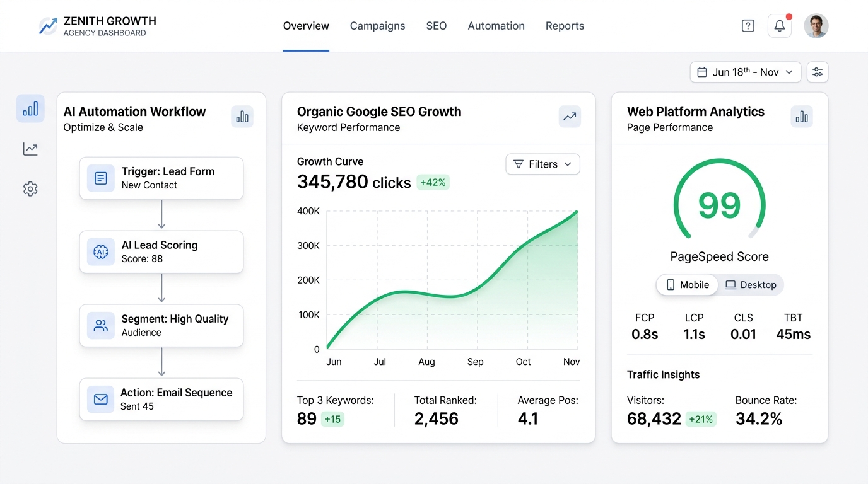Image resolution: width=868 pixels, height=484 pixels.
Task: Click the +21% visitors badge
Action: tap(701, 419)
